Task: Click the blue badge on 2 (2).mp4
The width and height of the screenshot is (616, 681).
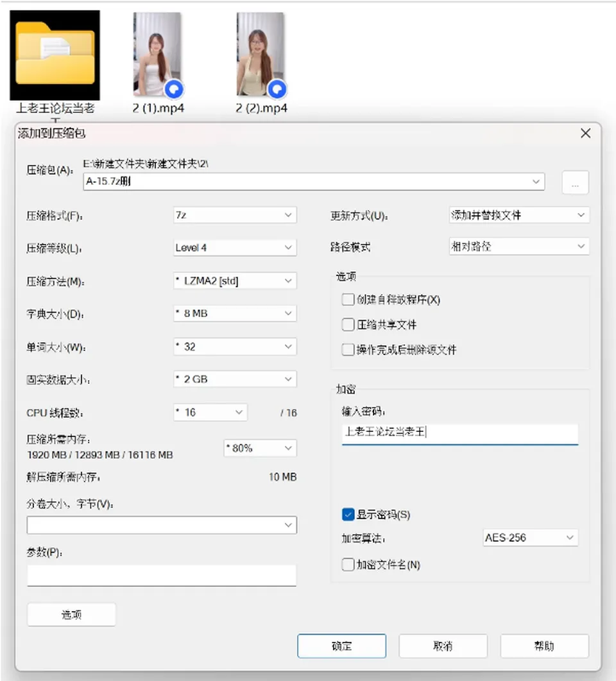Action: pos(277,89)
